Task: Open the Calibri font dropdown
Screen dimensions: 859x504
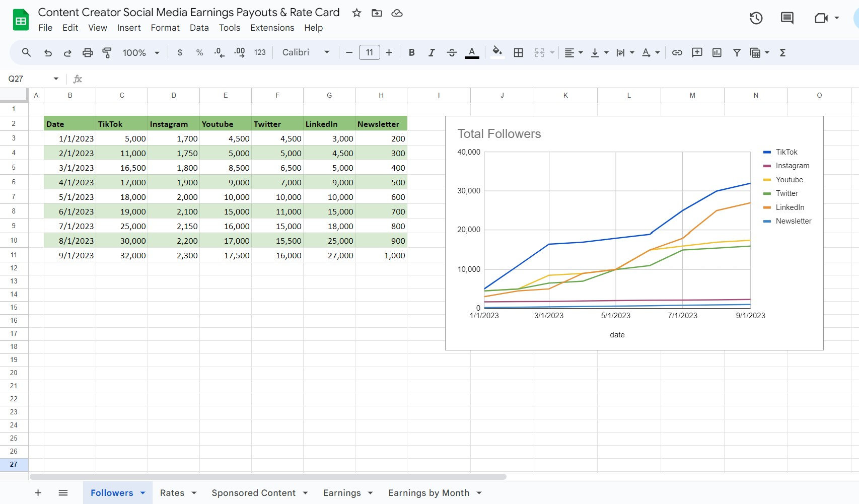Action: tap(306, 52)
